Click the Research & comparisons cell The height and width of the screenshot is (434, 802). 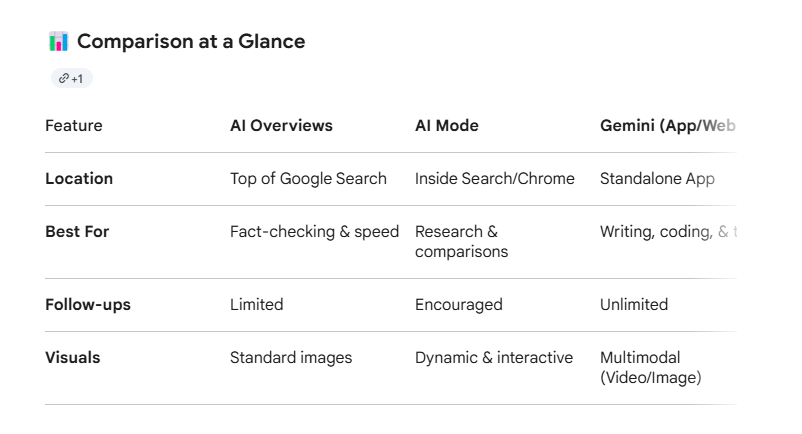[x=461, y=241]
